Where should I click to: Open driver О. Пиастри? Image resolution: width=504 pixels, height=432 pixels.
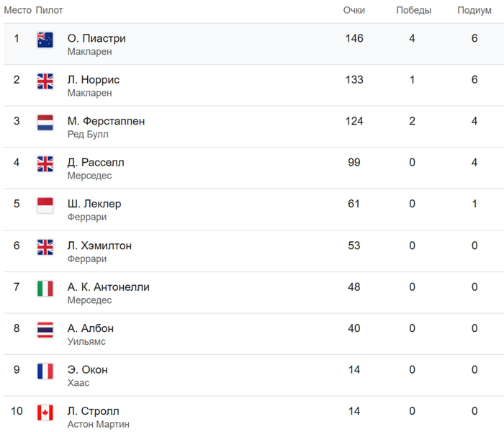pos(96,38)
